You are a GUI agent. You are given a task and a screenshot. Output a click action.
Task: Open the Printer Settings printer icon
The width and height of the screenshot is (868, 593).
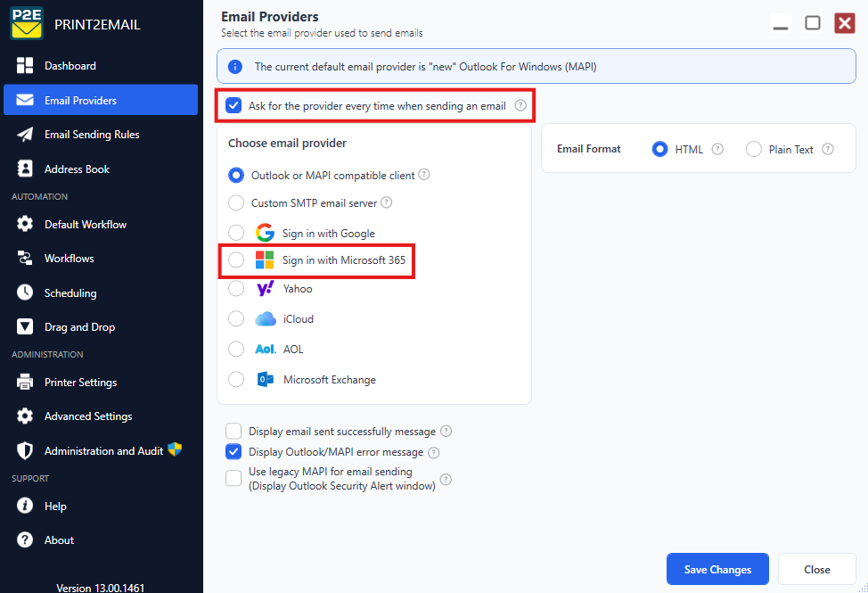[x=24, y=382]
